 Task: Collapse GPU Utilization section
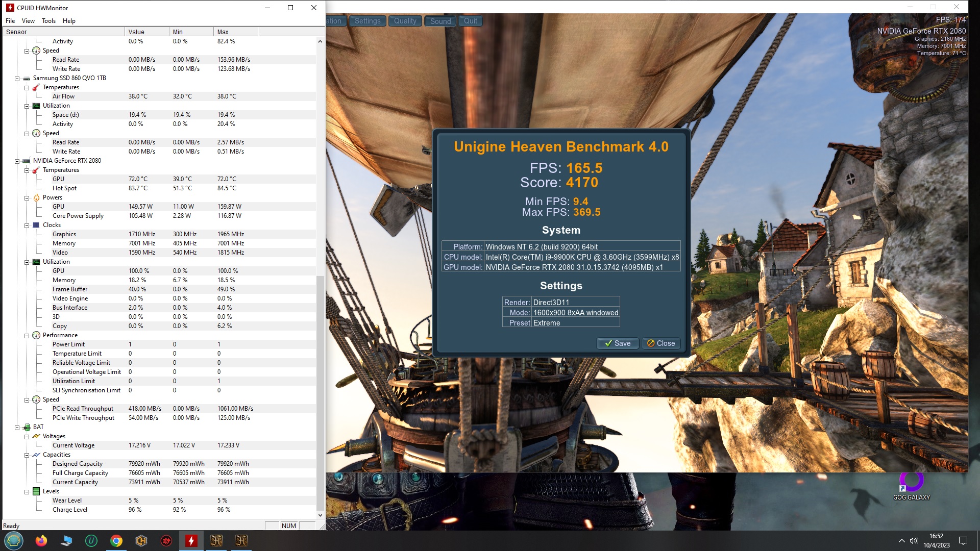tap(27, 262)
